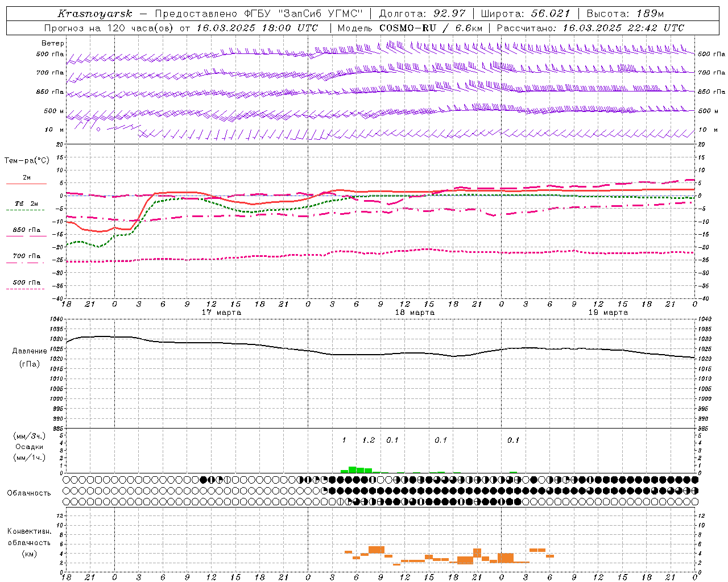Click the 'Осадки' precipitation label

click(30, 447)
